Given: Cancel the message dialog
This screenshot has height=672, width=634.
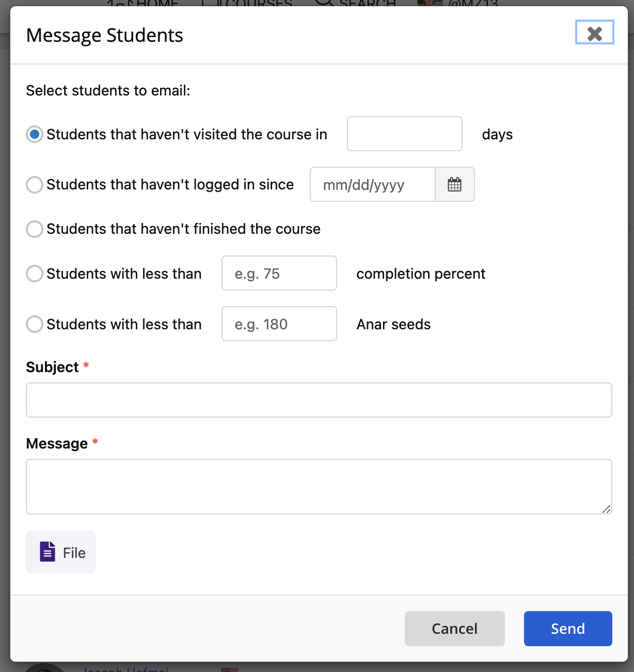Looking at the screenshot, I should (455, 629).
